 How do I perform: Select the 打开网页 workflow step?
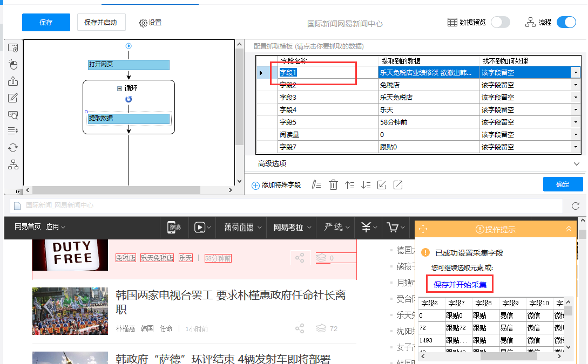pyautogui.click(x=129, y=64)
